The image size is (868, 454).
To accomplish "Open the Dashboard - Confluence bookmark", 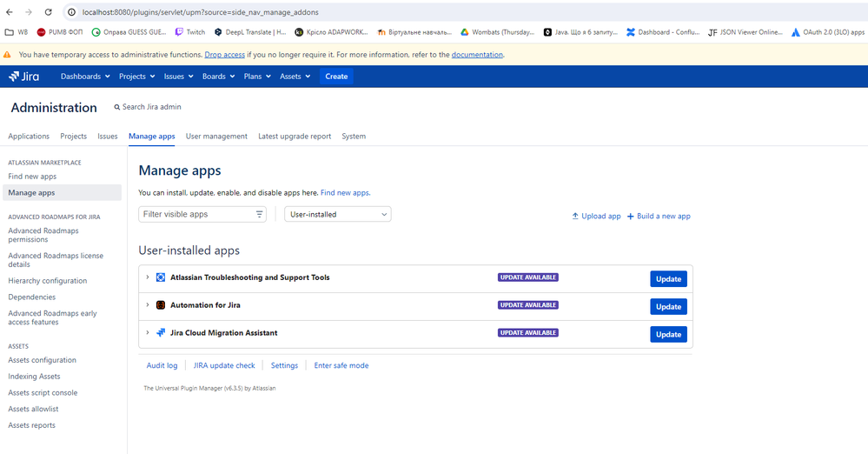I will click(663, 32).
